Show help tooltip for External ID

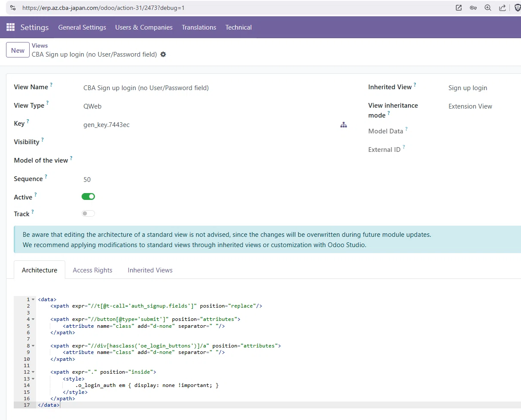click(404, 148)
